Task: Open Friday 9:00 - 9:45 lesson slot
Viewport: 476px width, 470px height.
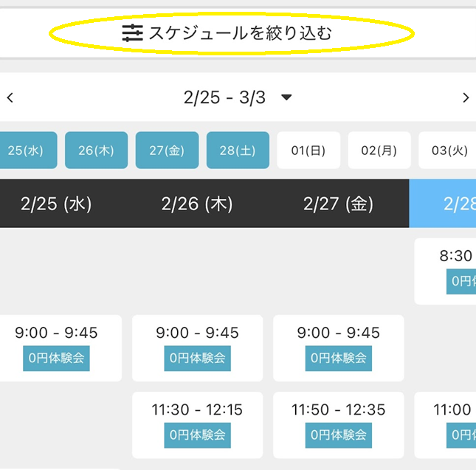Action: point(338,334)
